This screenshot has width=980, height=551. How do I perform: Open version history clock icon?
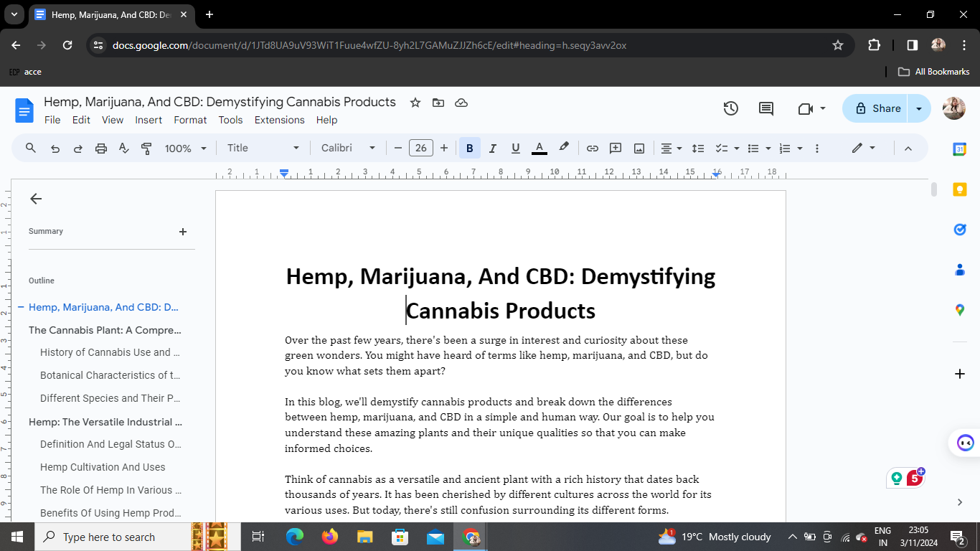(730, 108)
